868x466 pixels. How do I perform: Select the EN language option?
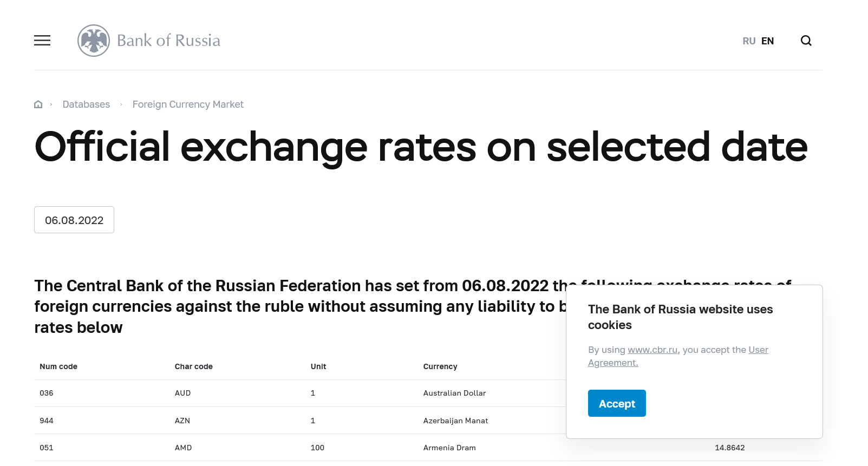point(767,41)
